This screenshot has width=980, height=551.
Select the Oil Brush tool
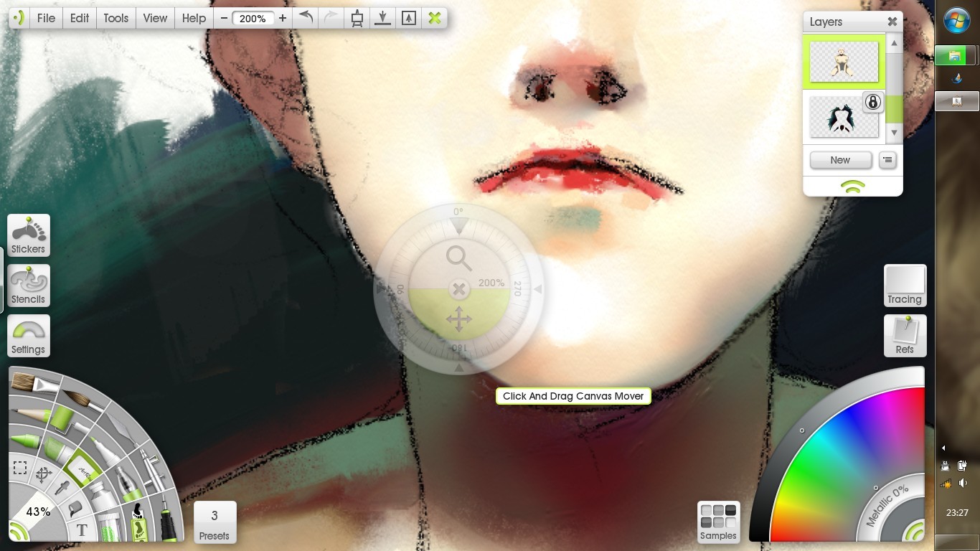[34, 383]
